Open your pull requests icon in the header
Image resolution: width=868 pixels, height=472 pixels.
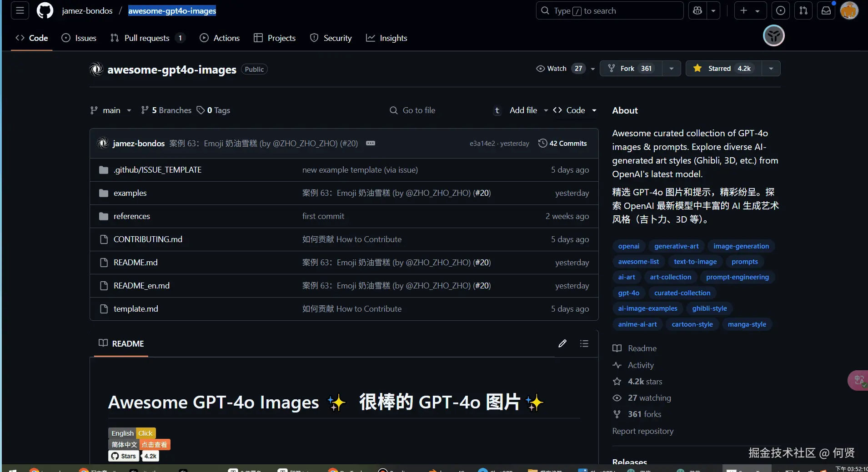803,10
